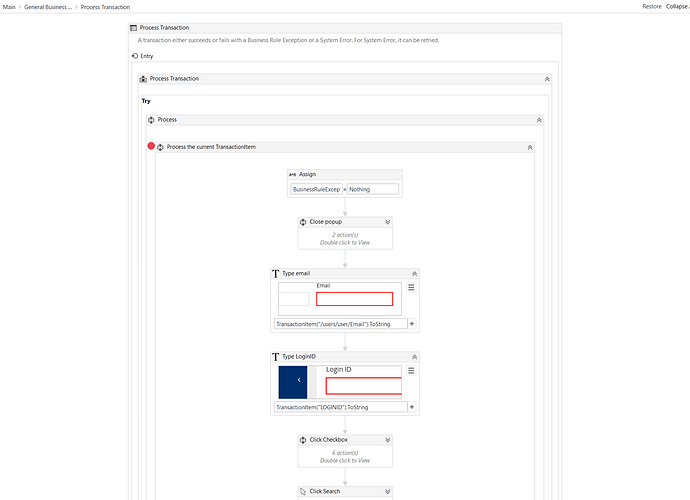Click the Process sequence icon
This screenshot has width=690, height=500.
pos(151,120)
